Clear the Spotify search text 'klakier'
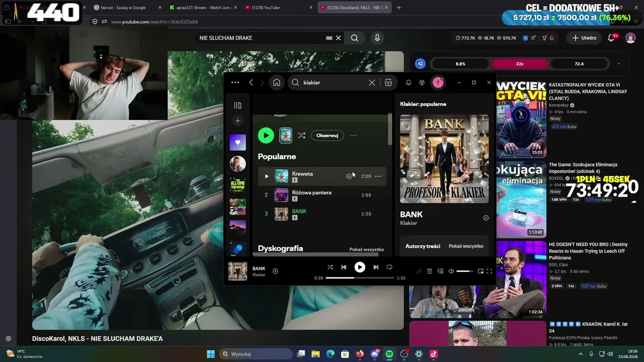Image resolution: width=644 pixels, height=362 pixels. pyautogui.click(x=372, y=82)
